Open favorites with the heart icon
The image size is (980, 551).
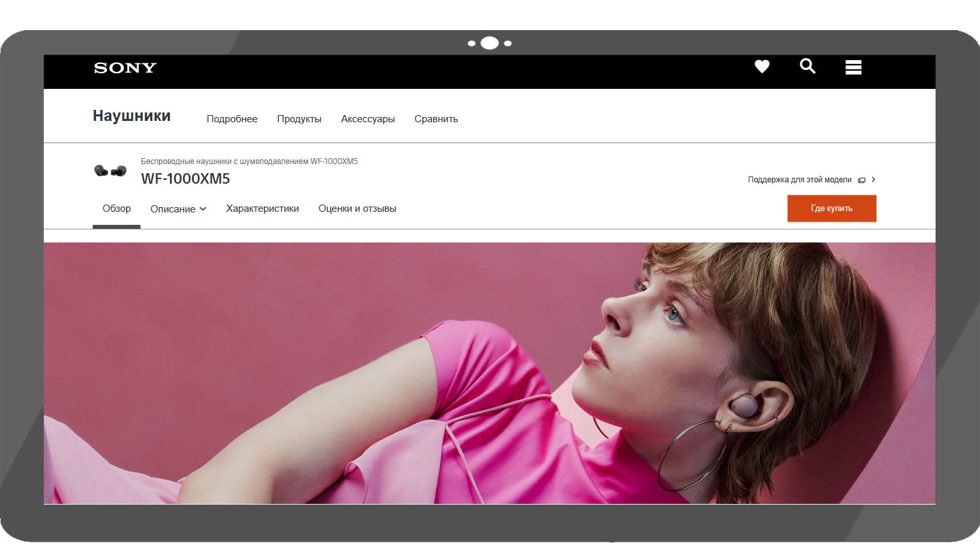click(x=762, y=67)
